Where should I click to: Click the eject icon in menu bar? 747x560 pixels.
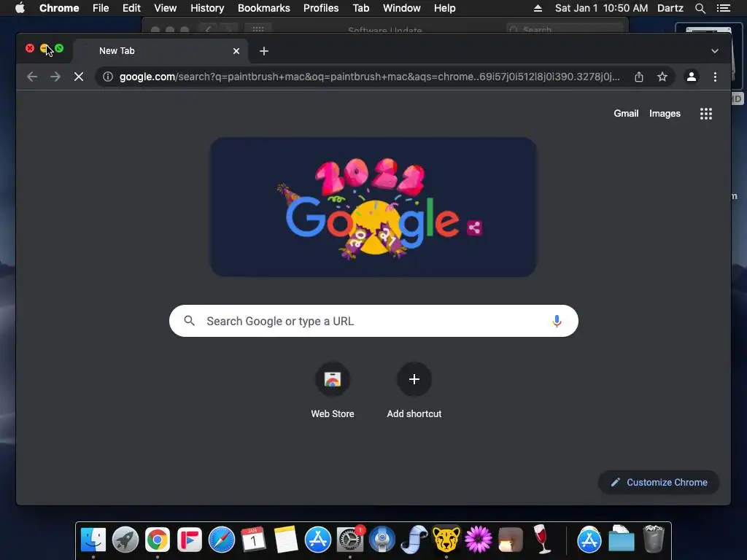[x=538, y=8]
